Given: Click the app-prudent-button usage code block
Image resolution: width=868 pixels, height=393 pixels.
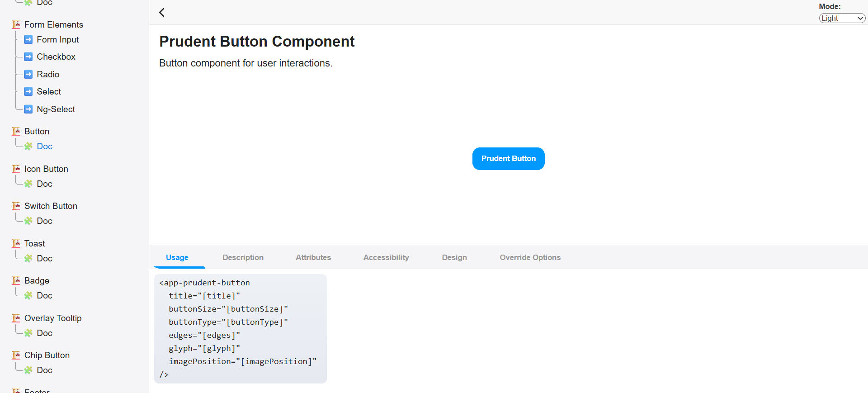Looking at the screenshot, I should pos(241,329).
